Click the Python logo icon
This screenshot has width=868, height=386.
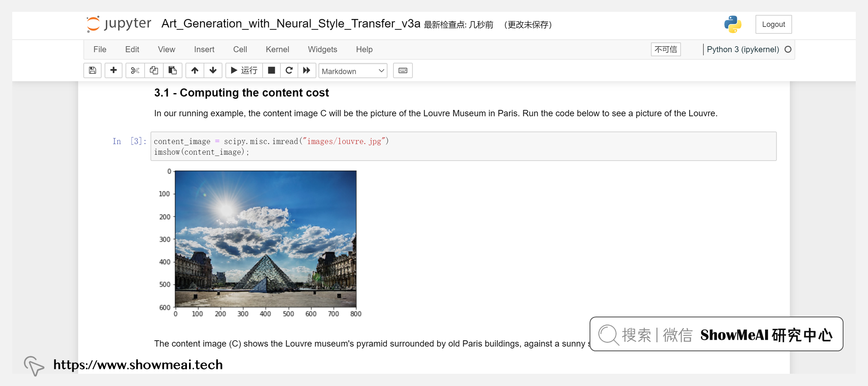pos(733,24)
